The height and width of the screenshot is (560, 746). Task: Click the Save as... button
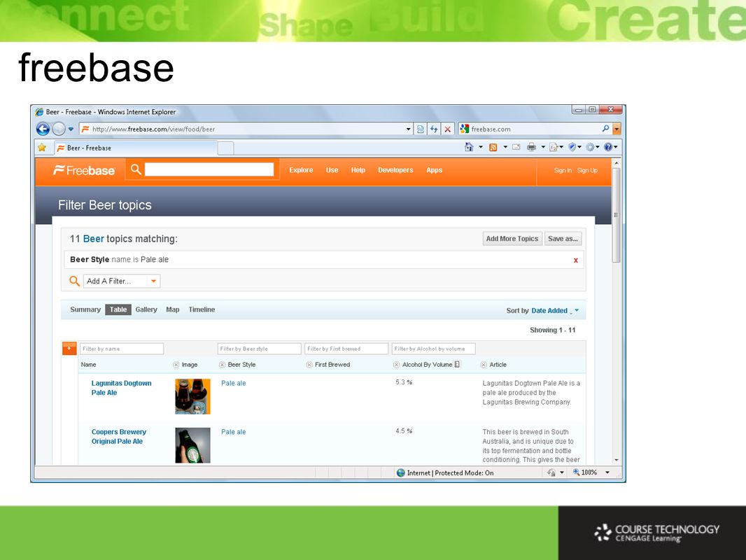coord(563,239)
